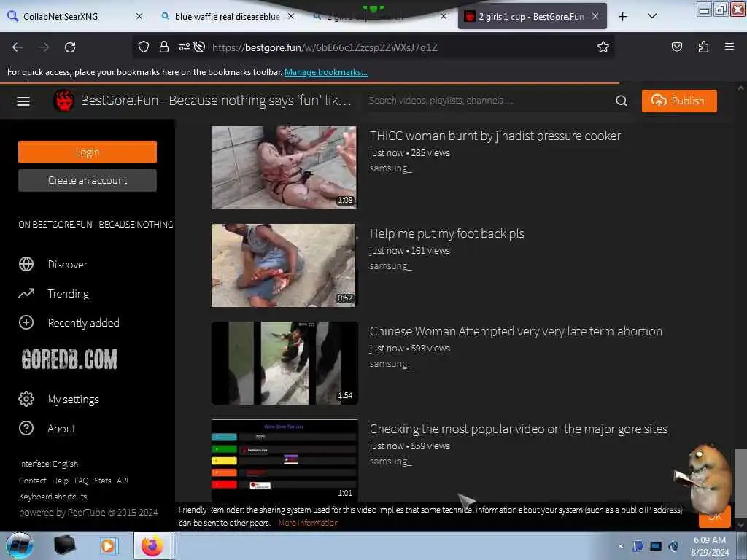Image resolution: width=747 pixels, height=560 pixels.
Task: Open the Contact footer link
Action: click(x=32, y=481)
